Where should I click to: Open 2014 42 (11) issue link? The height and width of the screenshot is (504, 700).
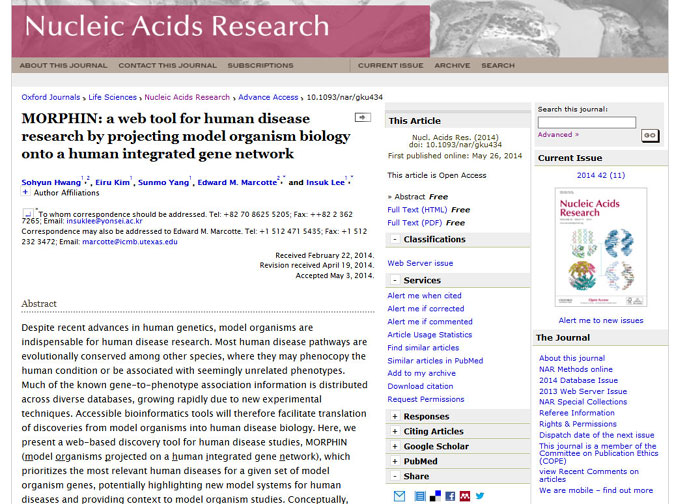tap(601, 175)
